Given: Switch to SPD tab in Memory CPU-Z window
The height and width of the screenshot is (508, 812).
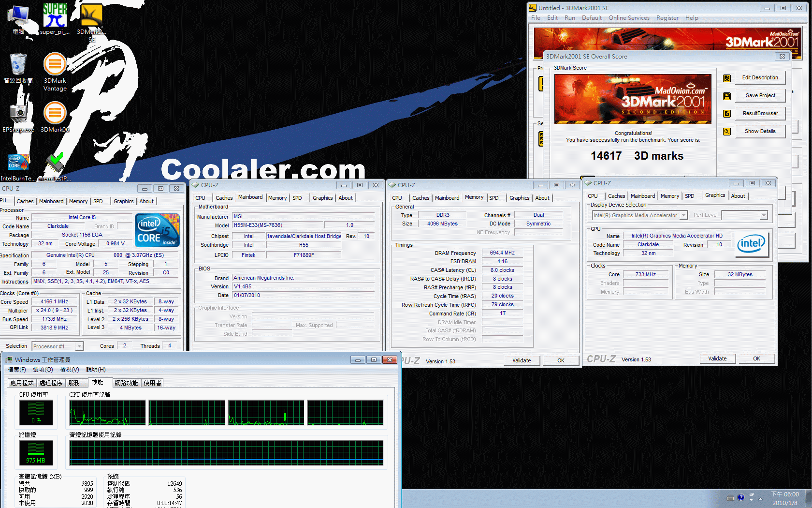Looking at the screenshot, I should click(x=493, y=198).
